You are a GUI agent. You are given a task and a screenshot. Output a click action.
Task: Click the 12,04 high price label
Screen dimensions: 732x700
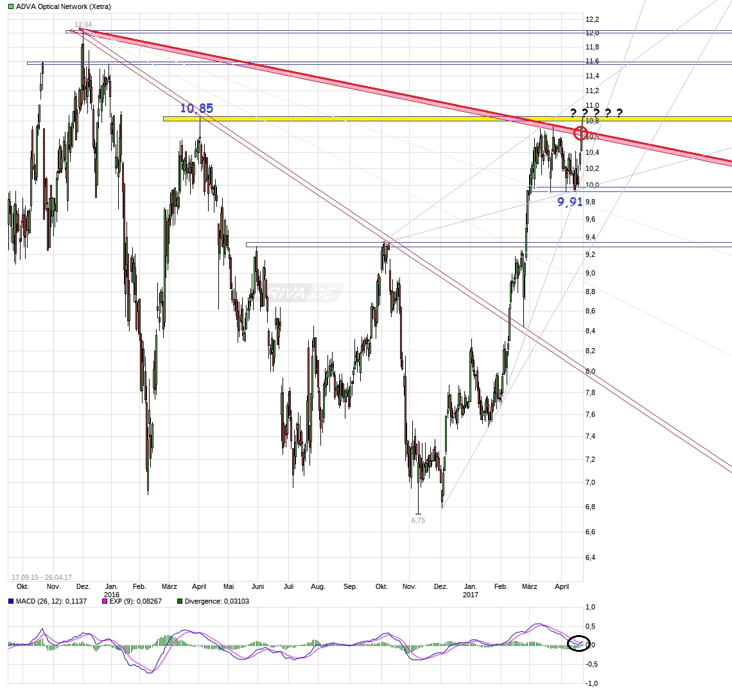(83, 25)
